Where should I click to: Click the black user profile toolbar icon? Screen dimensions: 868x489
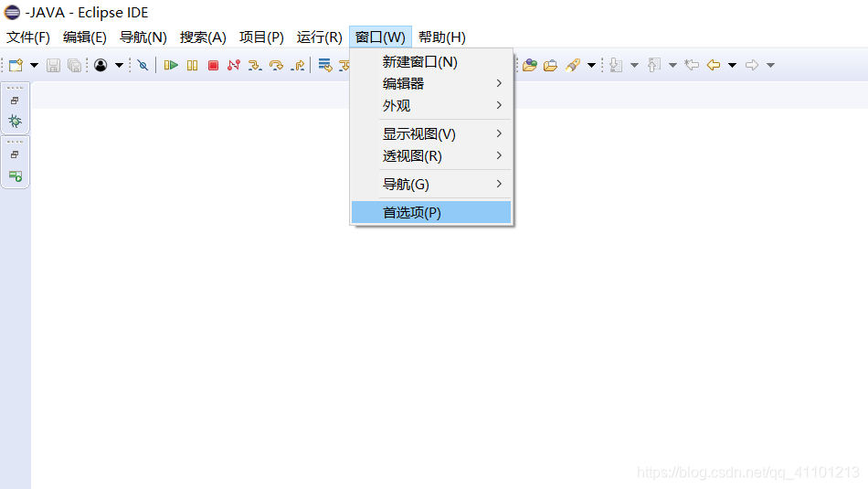(x=101, y=65)
